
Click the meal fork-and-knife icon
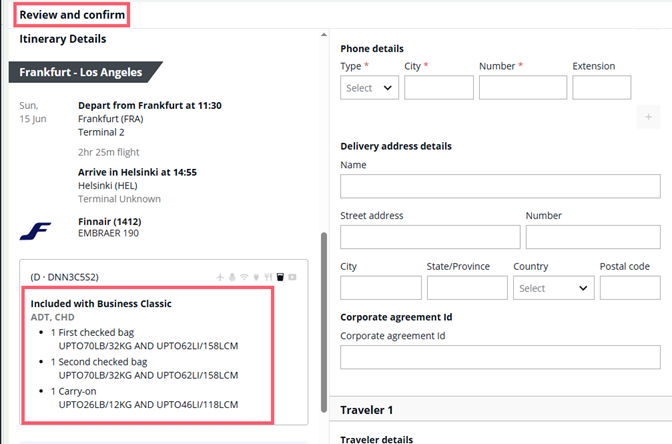(268, 276)
